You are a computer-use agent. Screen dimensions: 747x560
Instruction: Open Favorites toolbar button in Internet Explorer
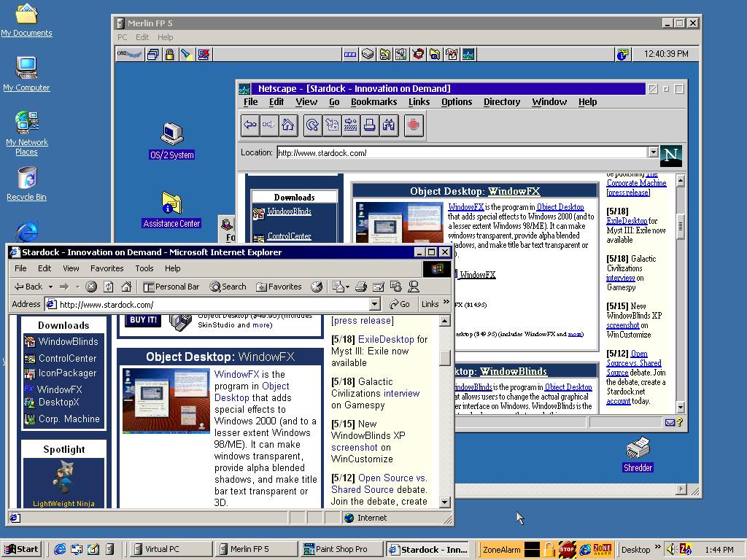pos(279,287)
